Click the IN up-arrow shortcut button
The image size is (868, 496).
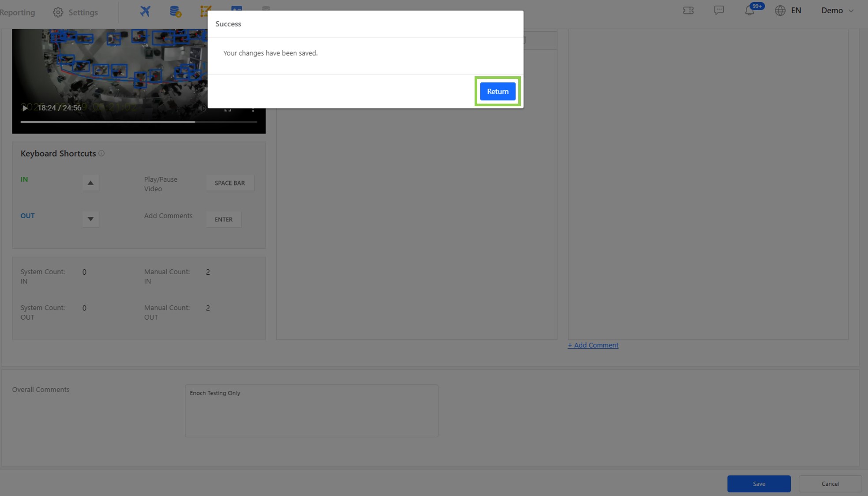tap(90, 183)
